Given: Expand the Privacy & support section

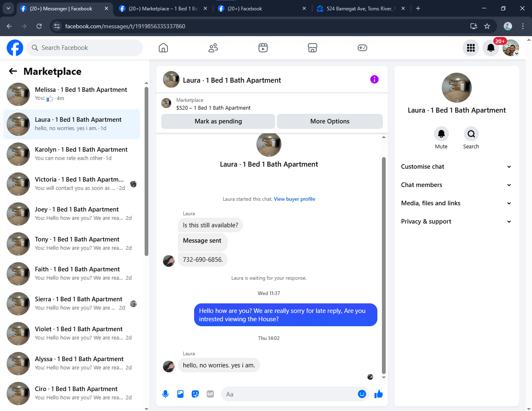Looking at the screenshot, I should pyautogui.click(x=456, y=221).
